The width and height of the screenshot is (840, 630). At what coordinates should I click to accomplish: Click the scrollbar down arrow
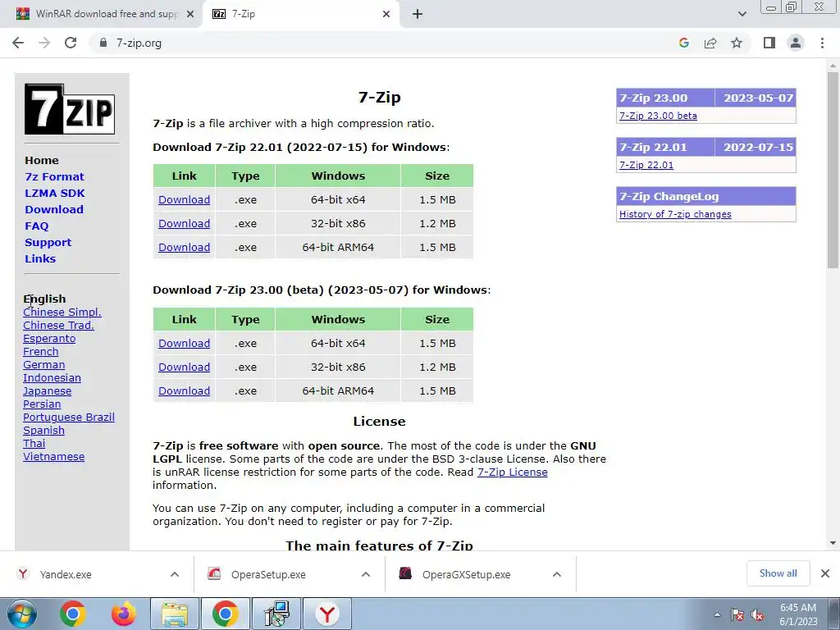[833, 543]
